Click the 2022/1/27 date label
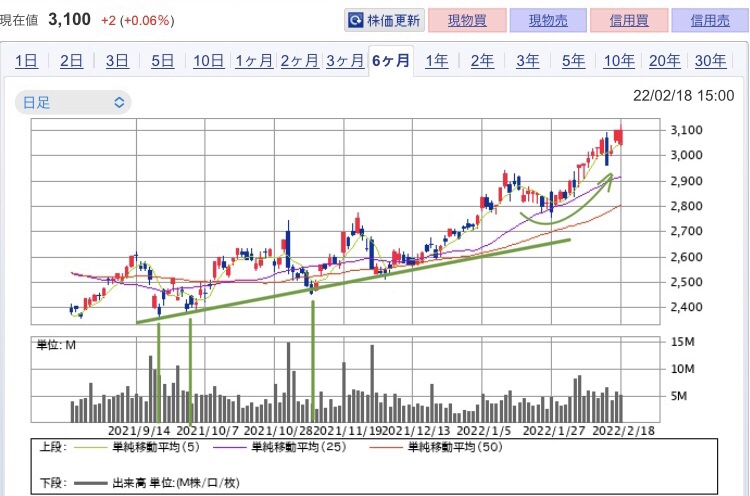The image size is (750, 496). click(554, 430)
